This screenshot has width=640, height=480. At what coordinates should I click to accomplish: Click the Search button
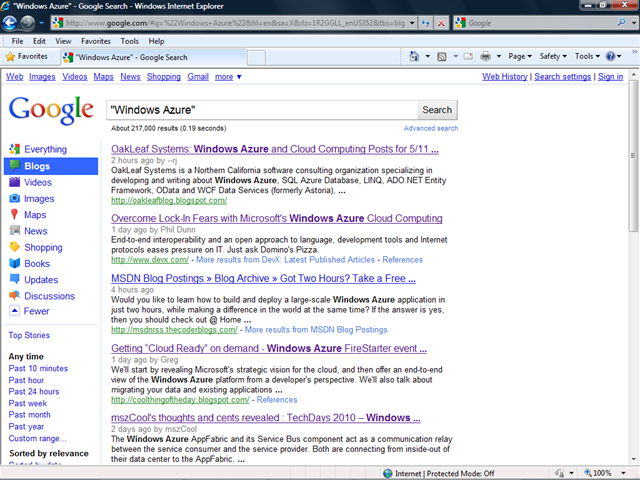[x=437, y=110]
